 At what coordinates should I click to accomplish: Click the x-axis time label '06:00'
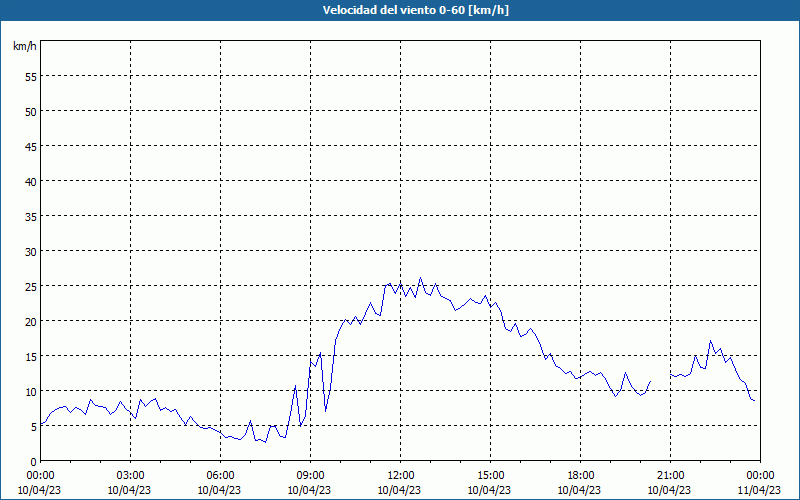coord(220,476)
